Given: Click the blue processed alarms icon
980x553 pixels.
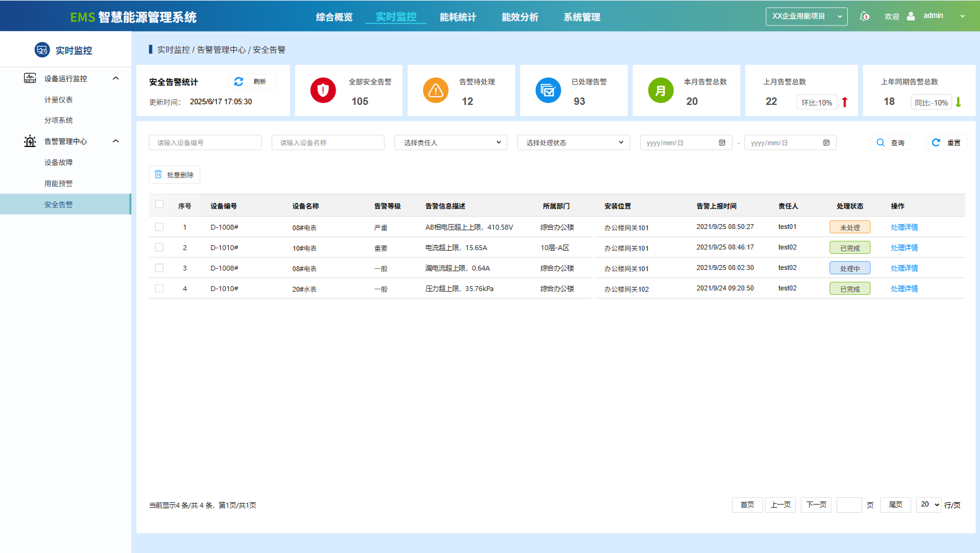Looking at the screenshot, I should pyautogui.click(x=548, y=91).
